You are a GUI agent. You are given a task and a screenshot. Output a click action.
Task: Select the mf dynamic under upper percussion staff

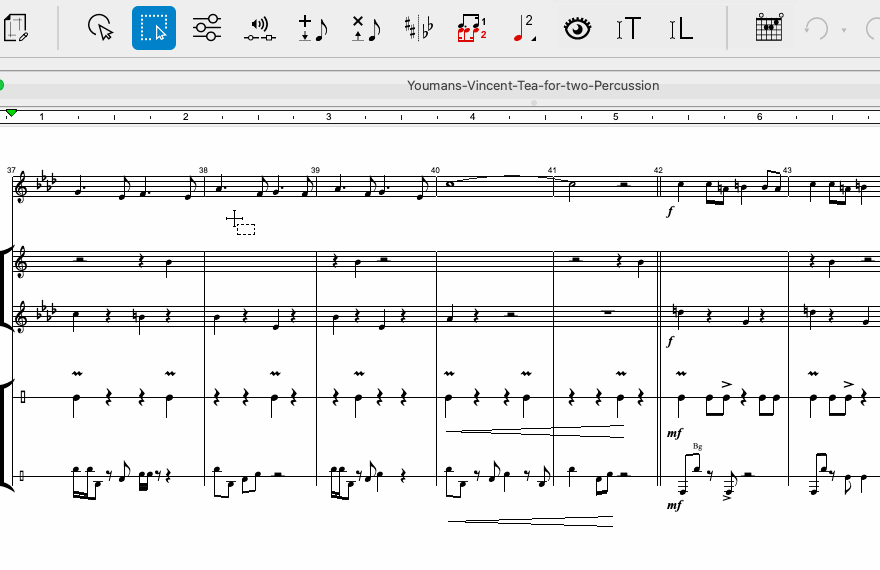pyautogui.click(x=675, y=433)
